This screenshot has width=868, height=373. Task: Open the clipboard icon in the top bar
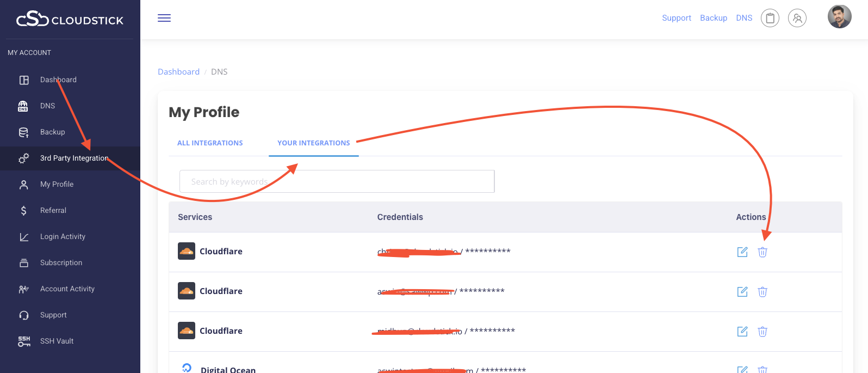[770, 18]
